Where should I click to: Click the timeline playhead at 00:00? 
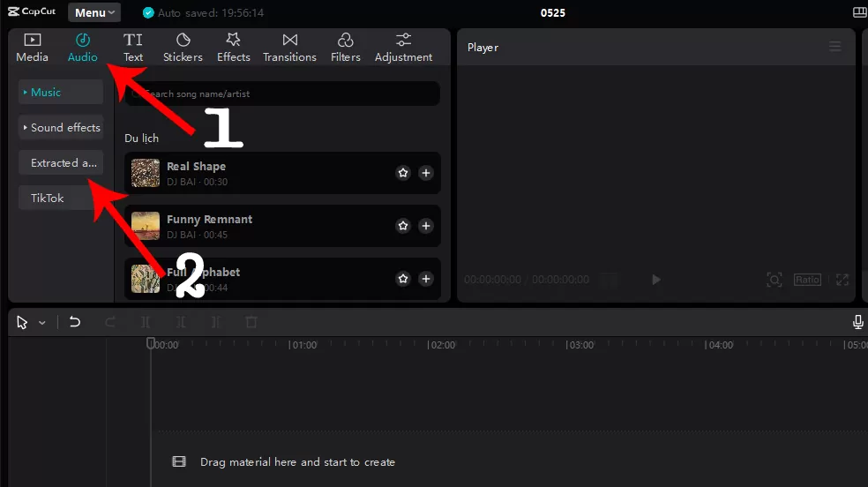(150, 344)
